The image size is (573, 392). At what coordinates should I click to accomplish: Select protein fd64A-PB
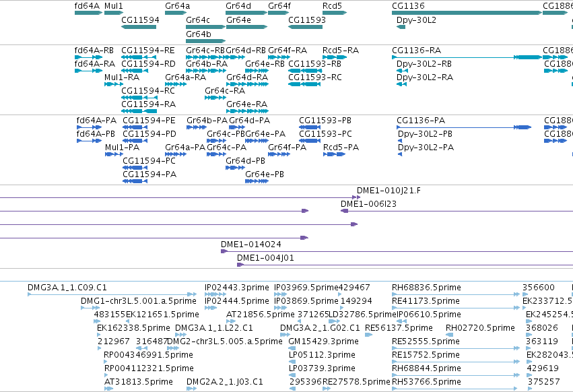[96, 134]
